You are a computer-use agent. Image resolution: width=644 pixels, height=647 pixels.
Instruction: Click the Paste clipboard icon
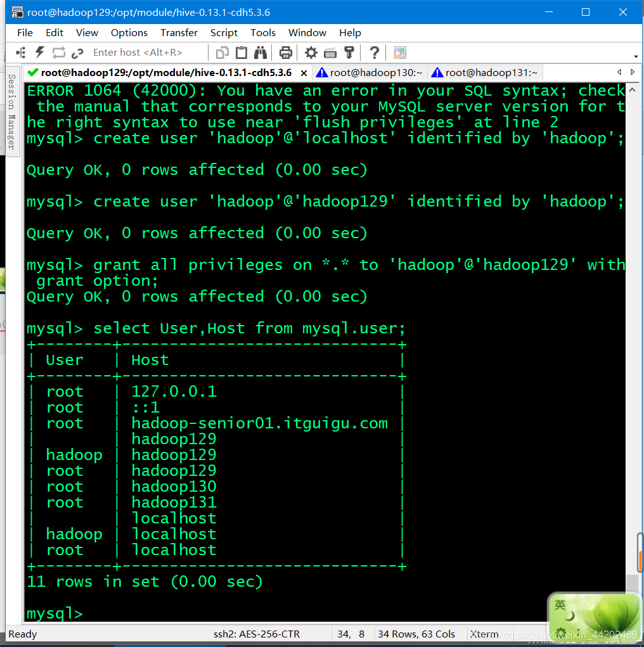pyautogui.click(x=241, y=53)
